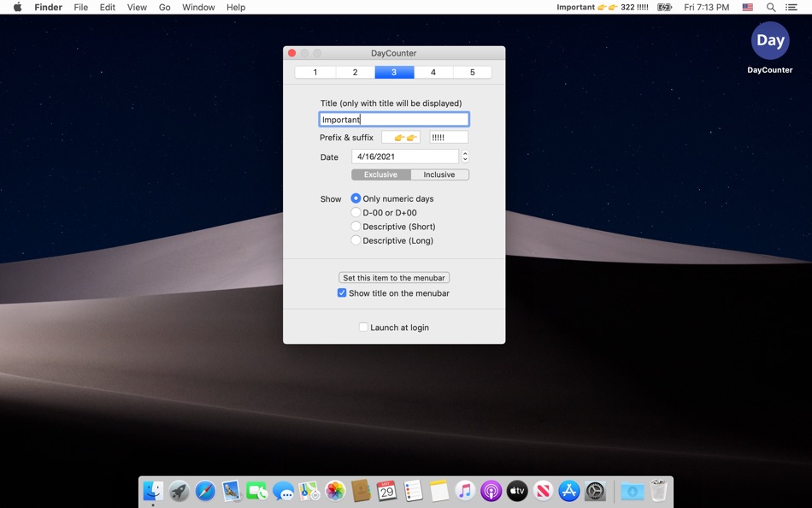The width and height of the screenshot is (812, 508).
Task: Open the View menu
Action: 137,7
